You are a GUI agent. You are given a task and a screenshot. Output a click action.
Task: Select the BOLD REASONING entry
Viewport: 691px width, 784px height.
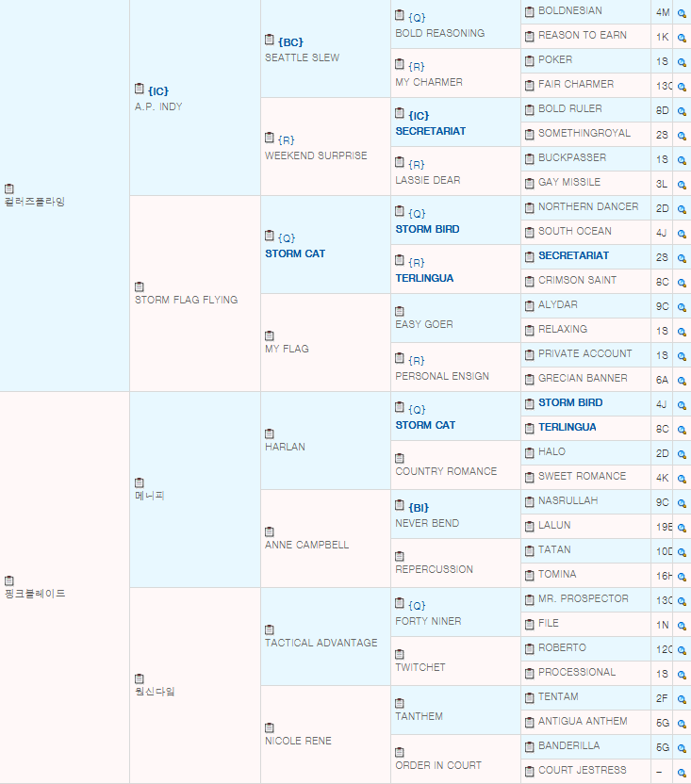coord(440,33)
